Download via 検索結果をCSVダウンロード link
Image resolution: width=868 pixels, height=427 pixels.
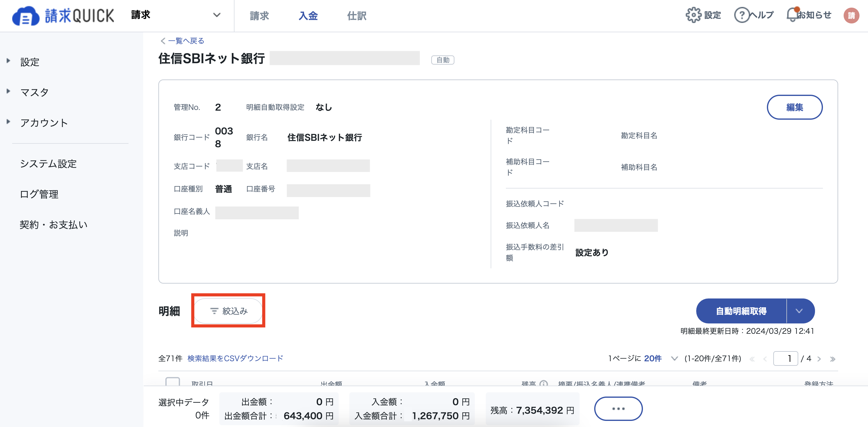pos(235,358)
